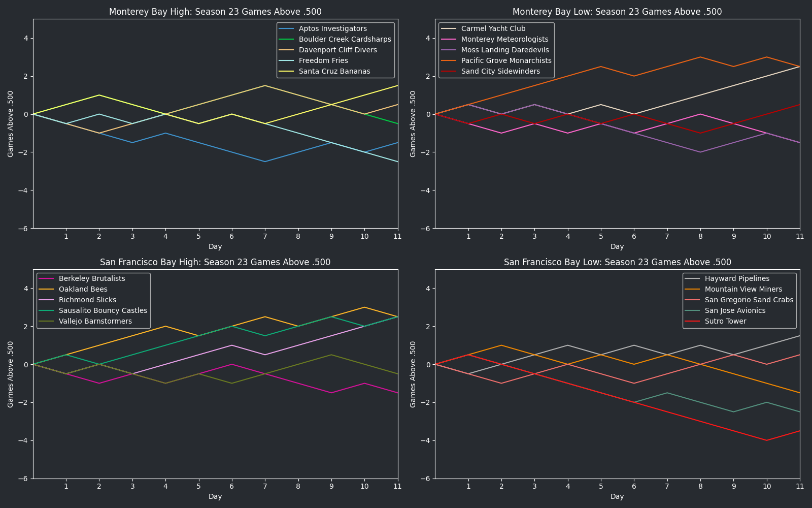
Task: Click the Day axis label under Monterey Bay High
Action: [215, 247]
